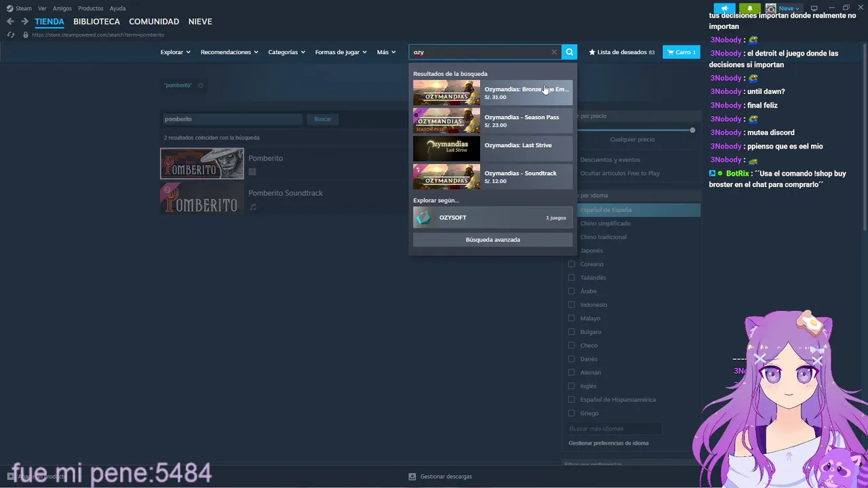The height and width of the screenshot is (488, 868).
Task: Open the Ver menu
Action: 42,8
